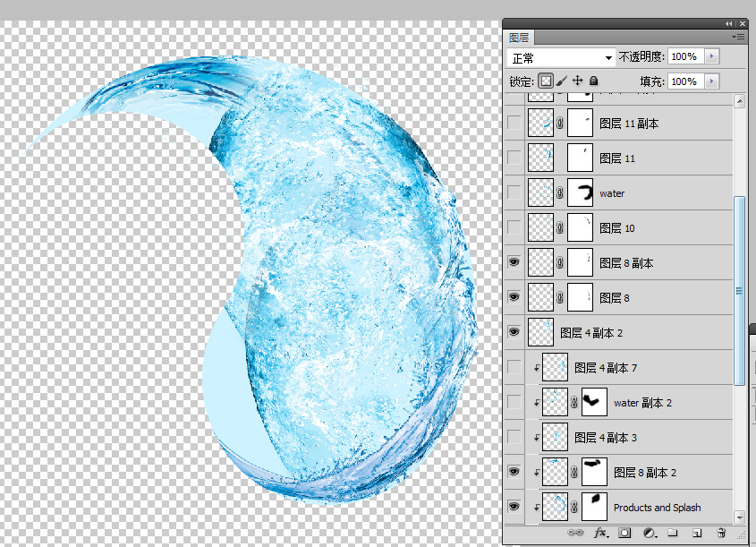
Task: Click the mask link icon on 图层 10
Action: (x=560, y=227)
